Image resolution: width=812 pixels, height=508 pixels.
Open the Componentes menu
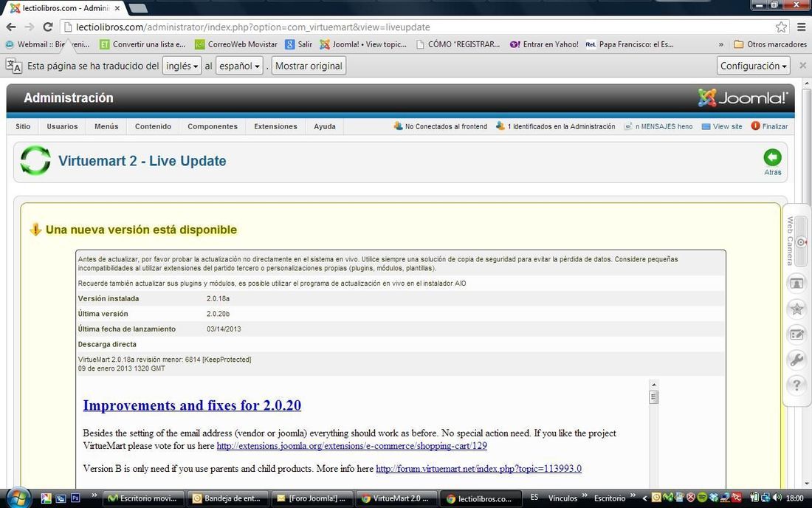pos(213,126)
